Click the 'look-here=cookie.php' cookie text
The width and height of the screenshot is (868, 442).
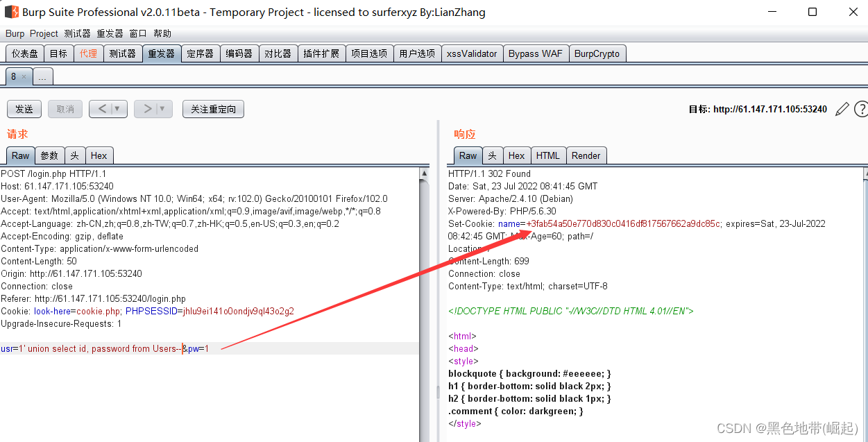click(77, 311)
